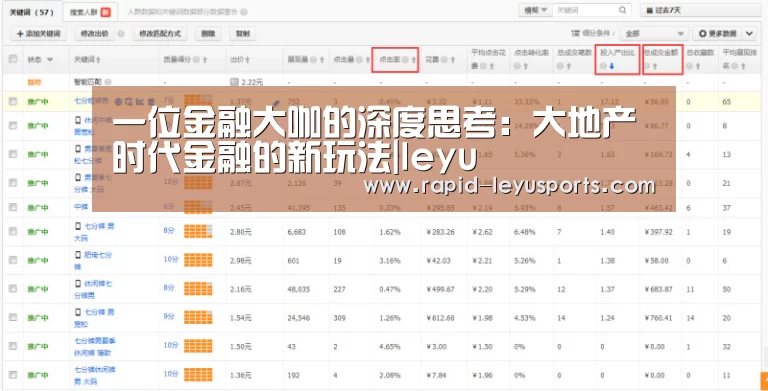768x391 pixels.
Task: Open the 模糊 match-type dropdown
Action: 535,10
